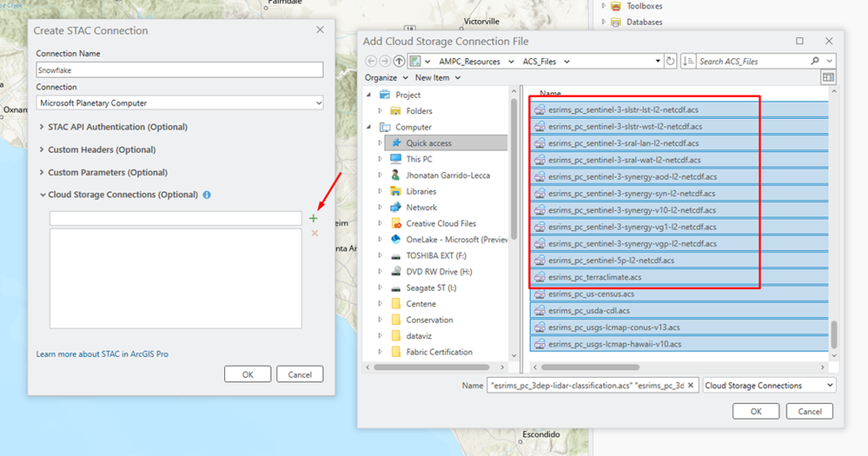Click Cancel in Create STAC Connection dialog

(300, 374)
